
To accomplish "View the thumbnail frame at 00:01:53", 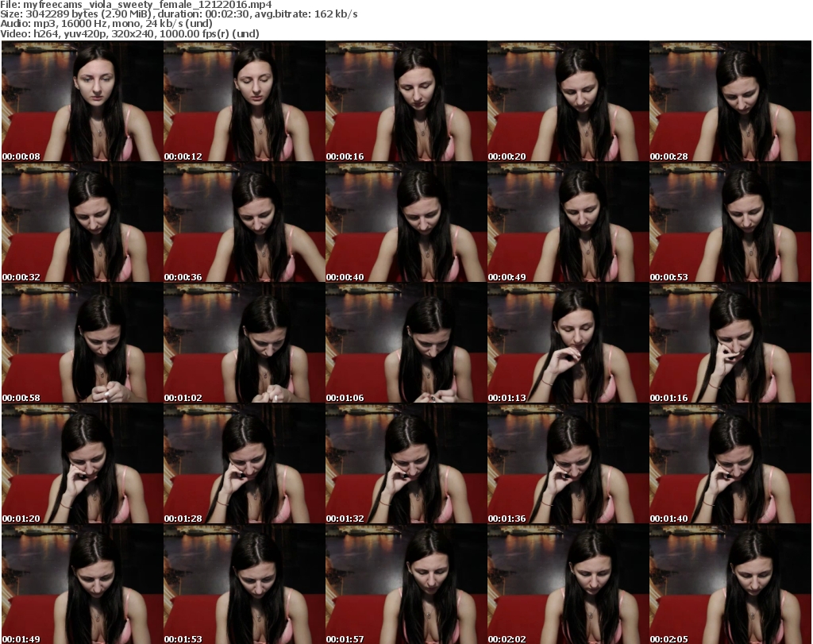I will [245, 584].
